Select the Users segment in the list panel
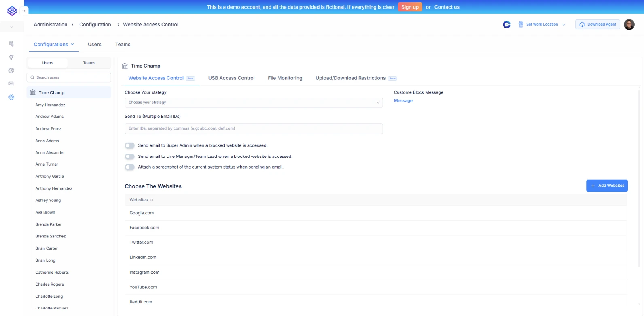 click(x=48, y=63)
